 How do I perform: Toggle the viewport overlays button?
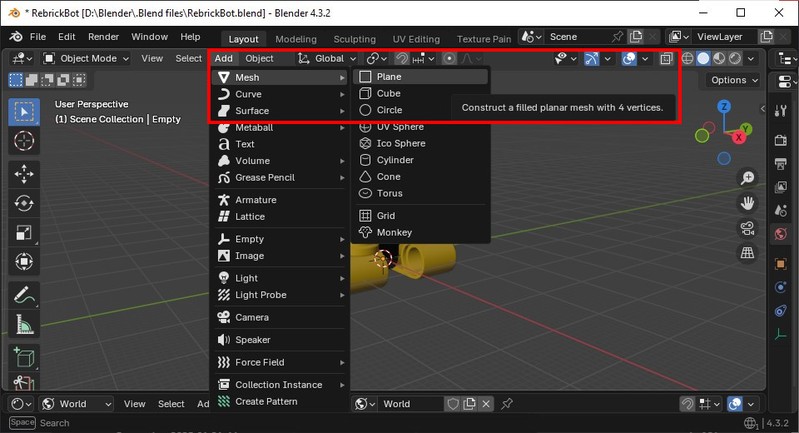pyautogui.click(x=629, y=59)
